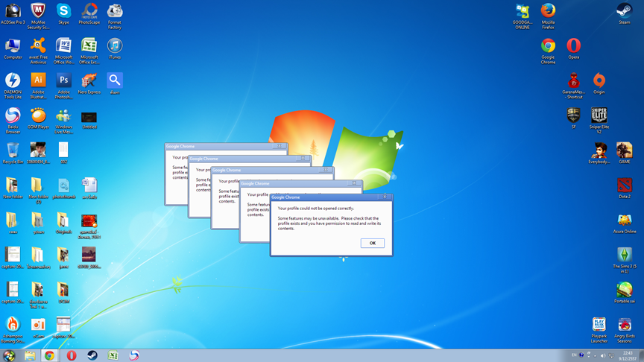
Task: Open Baidu Browser from the taskbar
Action: [x=134, y=355]
